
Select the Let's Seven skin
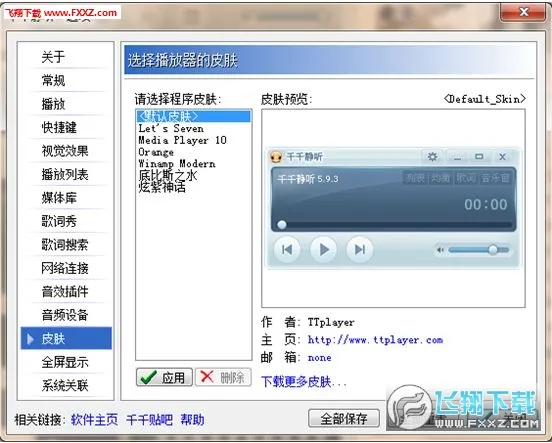tap(171, 128)
